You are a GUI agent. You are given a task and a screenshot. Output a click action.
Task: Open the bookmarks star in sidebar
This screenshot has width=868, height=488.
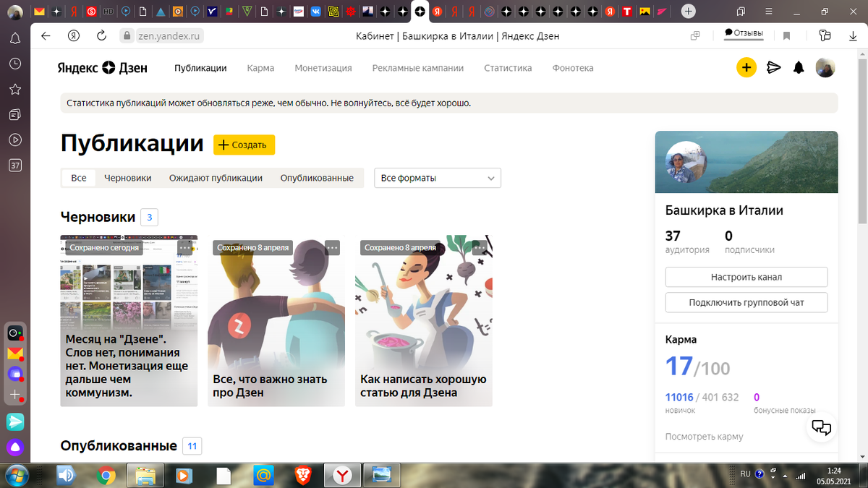pyautogui.click(x=15, y=89)
